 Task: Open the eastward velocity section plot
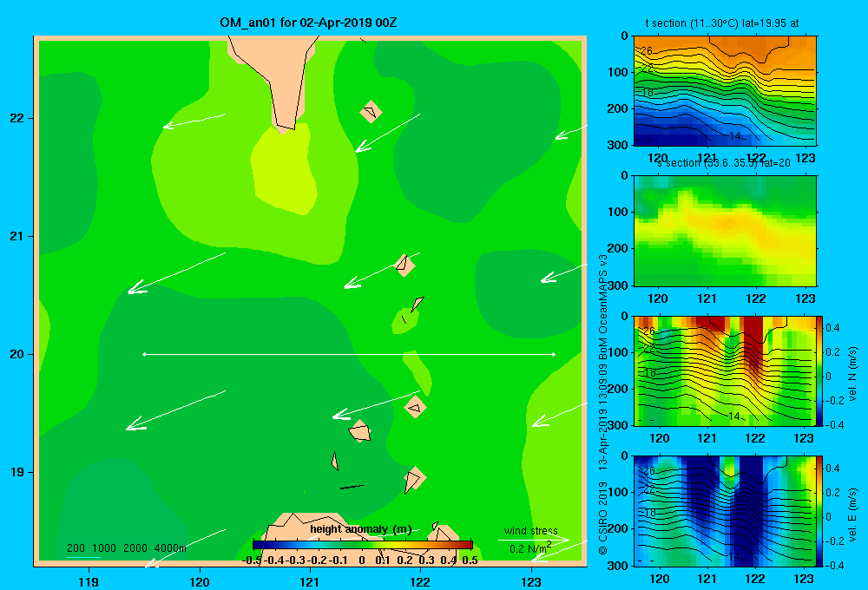(x=725, y=511)
